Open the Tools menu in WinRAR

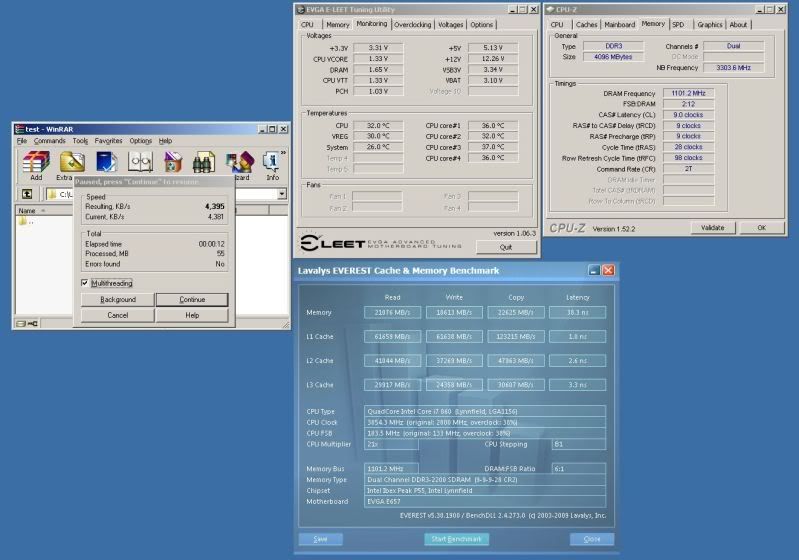click(x=80, y=141)
